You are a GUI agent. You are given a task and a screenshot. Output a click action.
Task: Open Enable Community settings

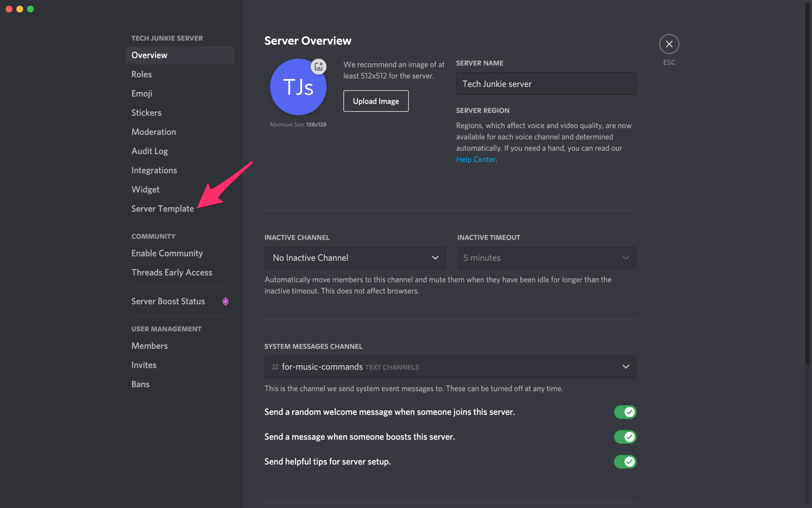pyautogui.click(x=167, y=253)
